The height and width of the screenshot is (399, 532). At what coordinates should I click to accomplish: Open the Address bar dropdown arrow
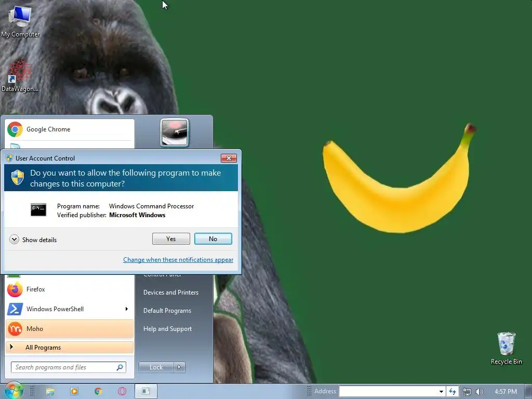point(441,391)
